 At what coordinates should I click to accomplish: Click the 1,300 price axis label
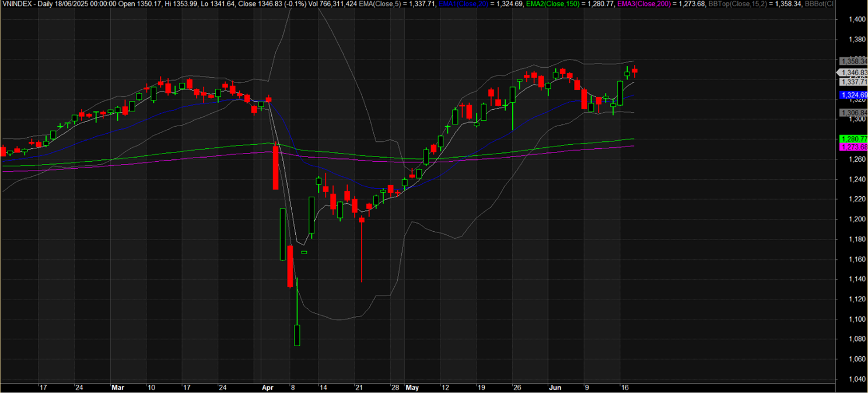pos(857,119)
